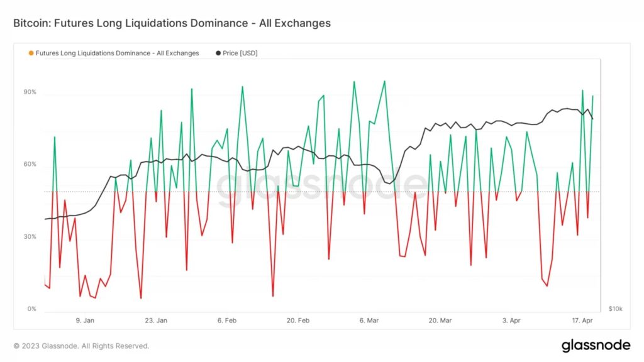Select the 23. Jan date marker

click(156, 321)
